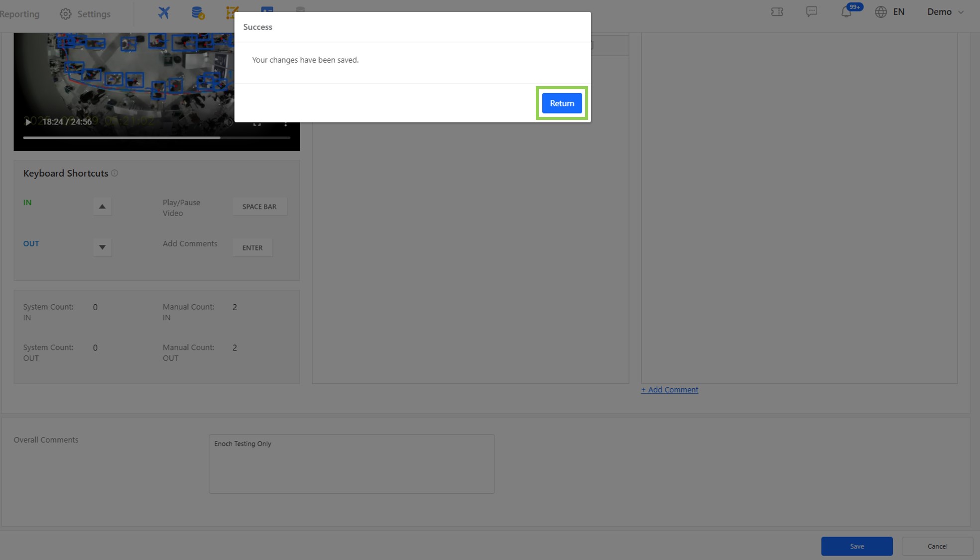Click the Cancel button at bottom
Viewport: 980px width, 560px height.
point(937,546)
